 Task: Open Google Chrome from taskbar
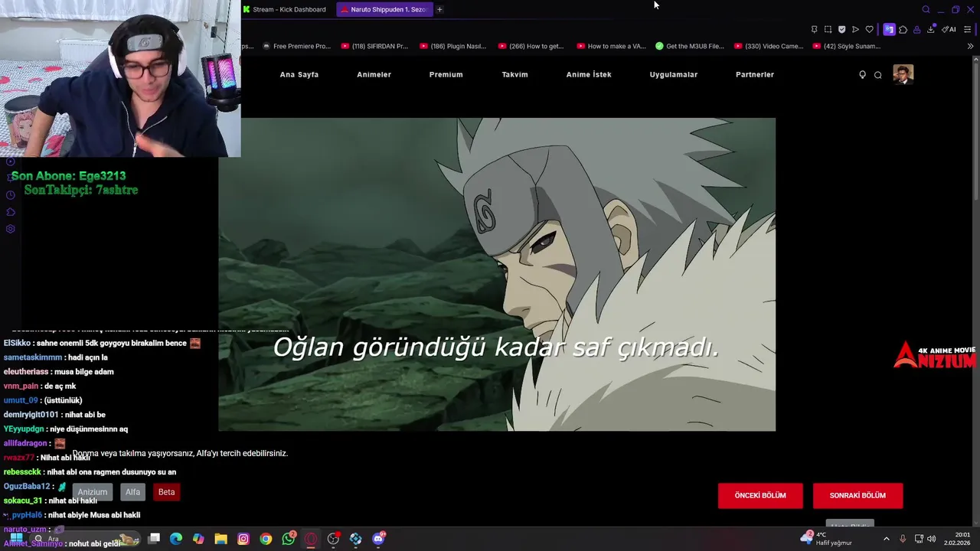click(266, 539)
